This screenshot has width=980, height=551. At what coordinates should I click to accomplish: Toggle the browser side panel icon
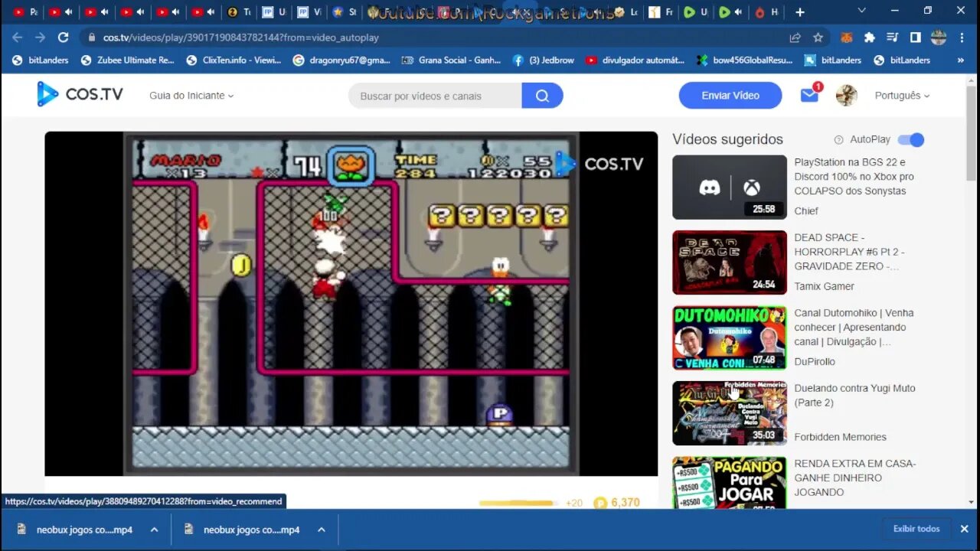[x=915, y=37]
